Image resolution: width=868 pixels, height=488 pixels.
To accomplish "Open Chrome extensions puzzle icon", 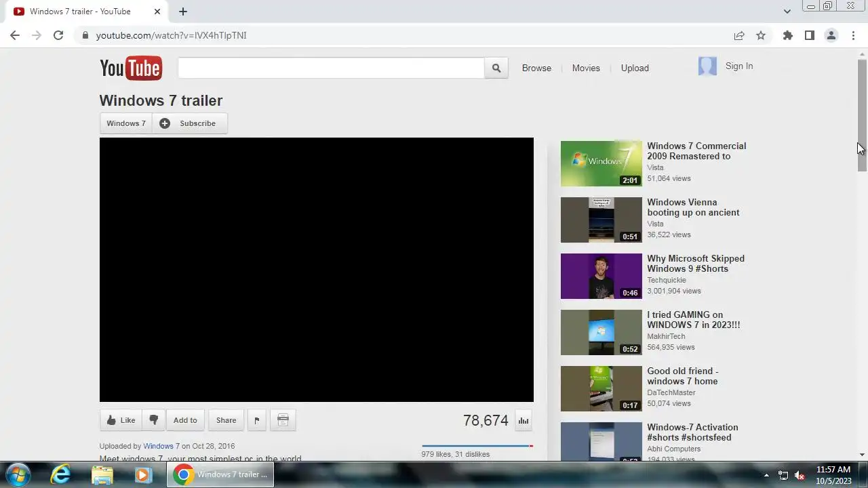I will [787, 35].
